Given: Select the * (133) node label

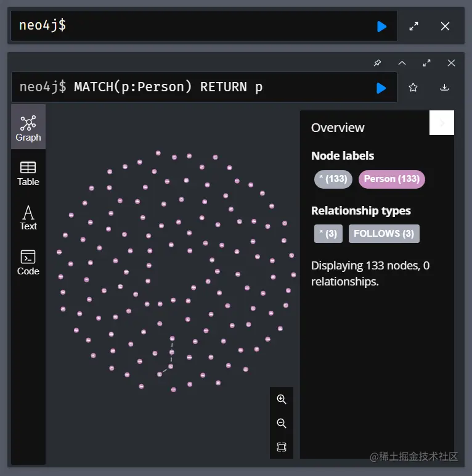Looking at the screenshot, I should [x=333, y=179].
